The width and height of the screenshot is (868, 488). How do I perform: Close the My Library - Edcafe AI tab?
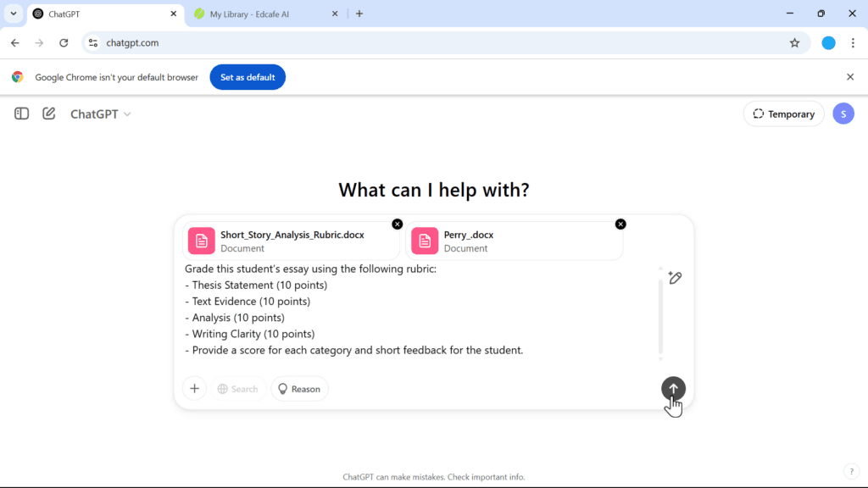[x=335, y=14]
